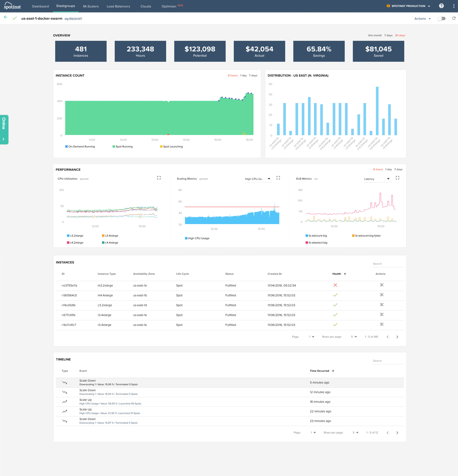Open the help question mark icon

pyautogui.click(x=441, y=6)
